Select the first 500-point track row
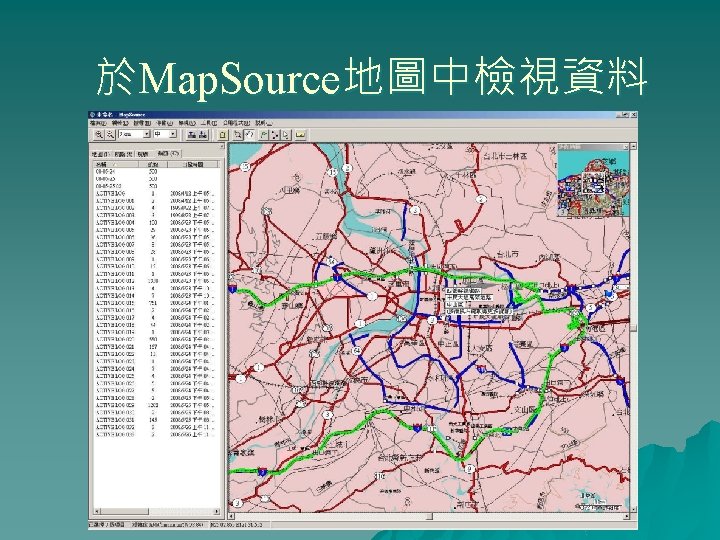The height and width of the screenshot is (540, 720). [155, 171]
